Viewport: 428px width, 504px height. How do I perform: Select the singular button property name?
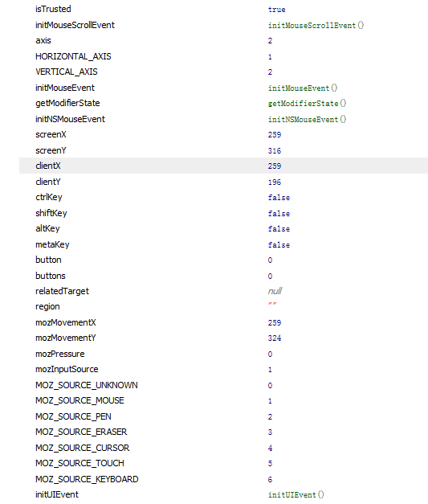point(48,260)
